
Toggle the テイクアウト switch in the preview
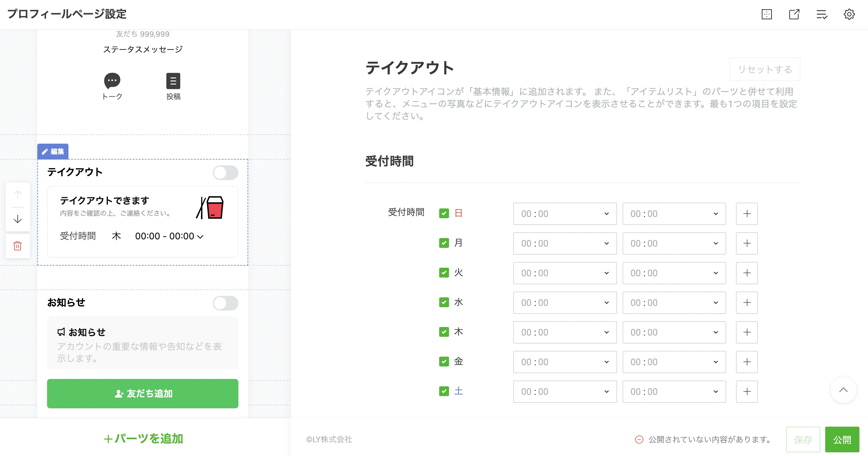pyautogui.click(x=226, y=173)
